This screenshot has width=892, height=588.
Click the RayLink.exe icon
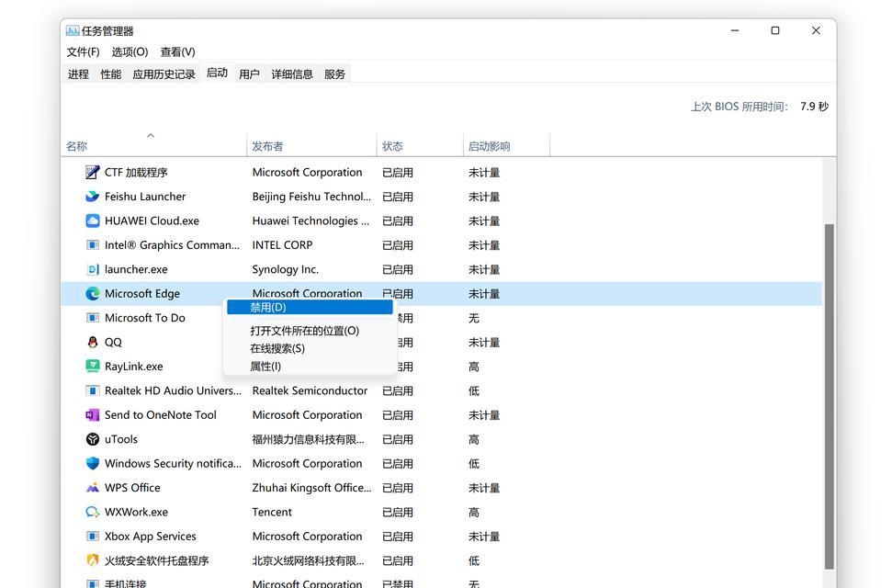(x=92, y=366)
